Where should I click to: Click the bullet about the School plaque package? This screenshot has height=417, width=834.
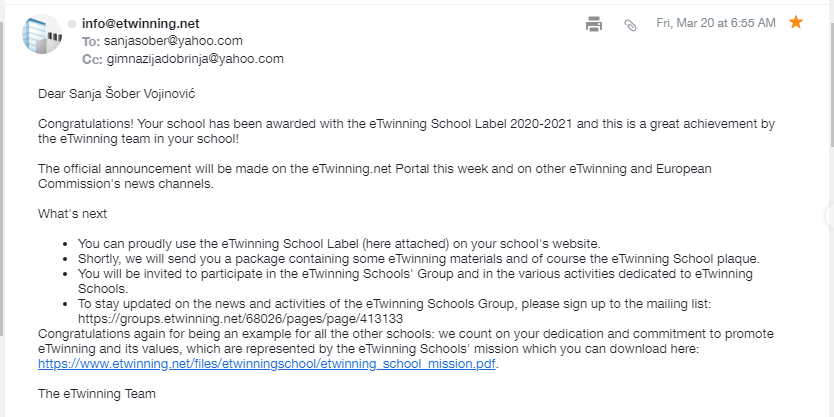[x=418, y=258]
